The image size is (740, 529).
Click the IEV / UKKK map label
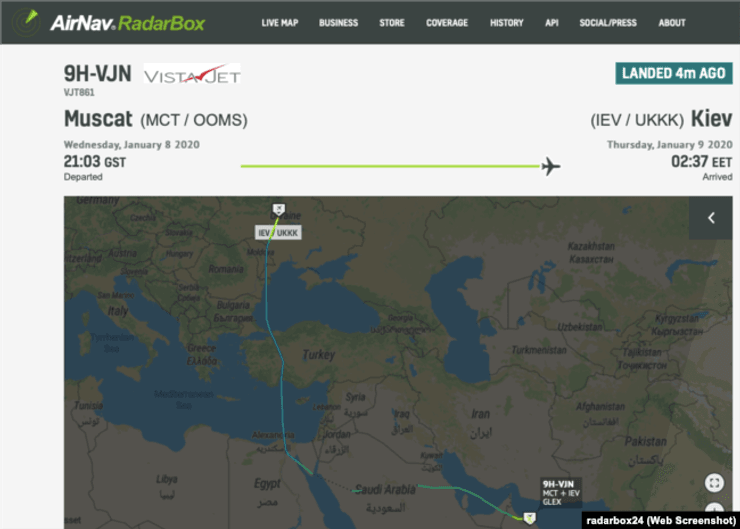tap(279, 233)
